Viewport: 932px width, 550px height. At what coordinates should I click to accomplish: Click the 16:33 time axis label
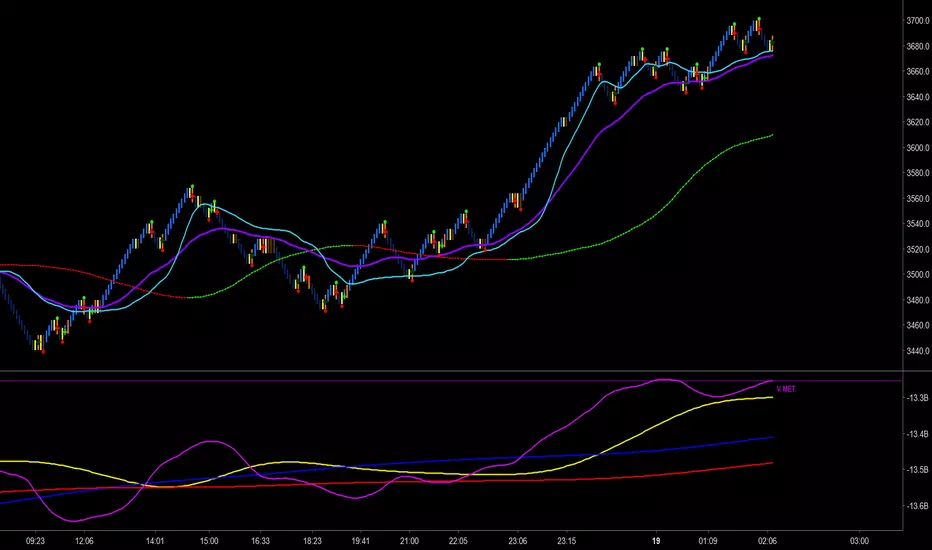[260, 541]
